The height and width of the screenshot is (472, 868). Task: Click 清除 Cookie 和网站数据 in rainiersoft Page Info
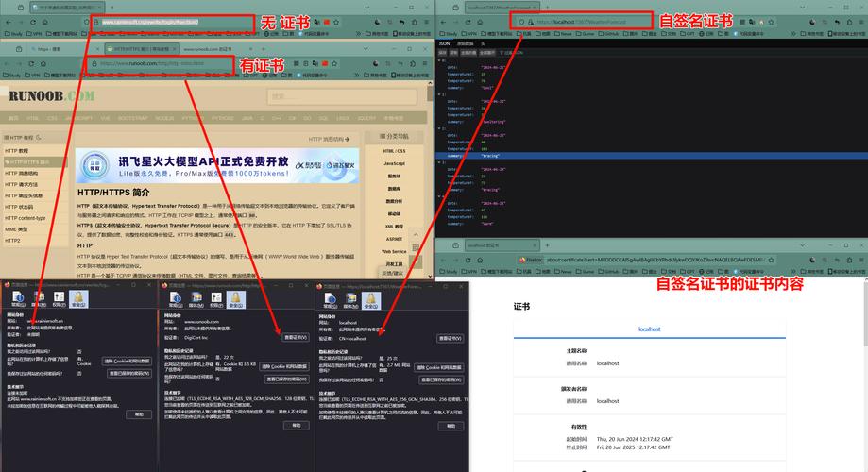point(127,361)
